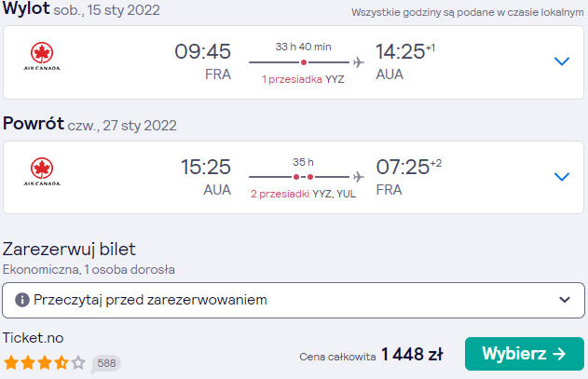Screen dimensions: 588x379
Task: Click the red stopover dot on the outbound route
Action: point(304,62)
